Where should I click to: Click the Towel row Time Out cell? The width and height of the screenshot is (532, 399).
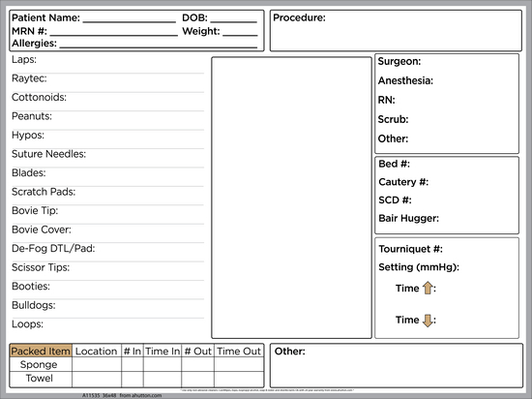point(239,379)
